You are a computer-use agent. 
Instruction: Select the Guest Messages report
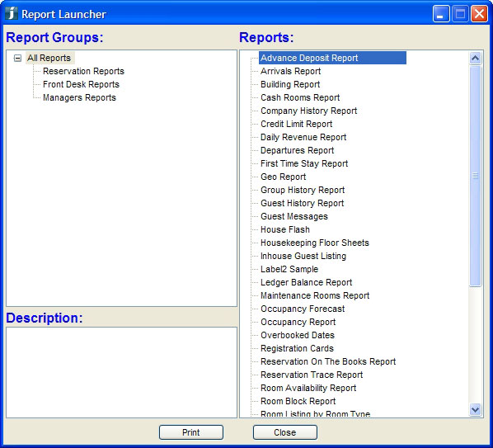tap(294, 217)
